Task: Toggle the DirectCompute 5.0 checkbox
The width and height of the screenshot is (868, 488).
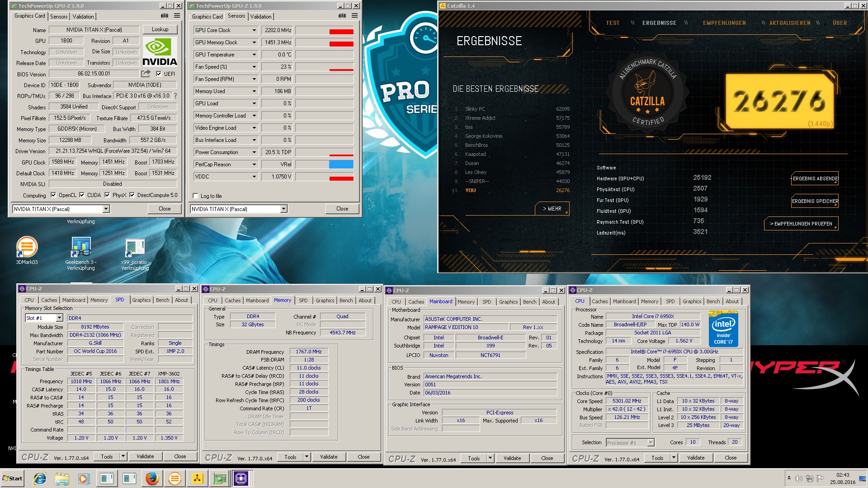Action: coord(132,195)
